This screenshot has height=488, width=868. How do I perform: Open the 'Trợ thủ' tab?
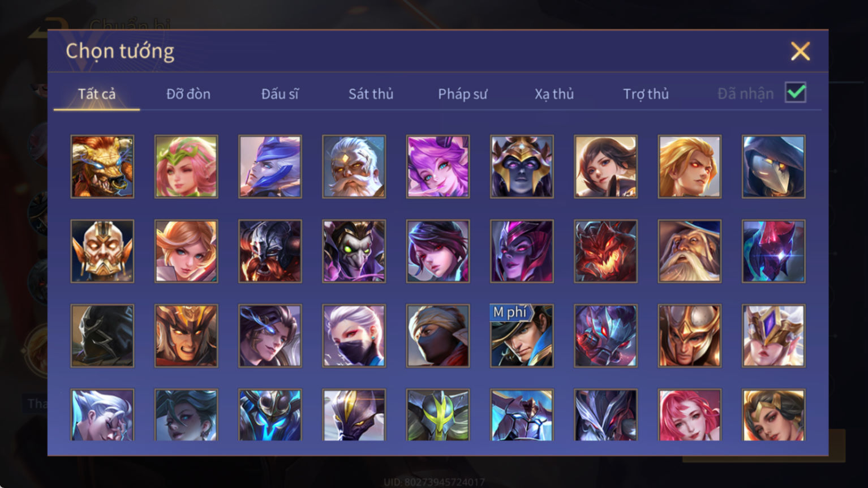click(646, 94)
